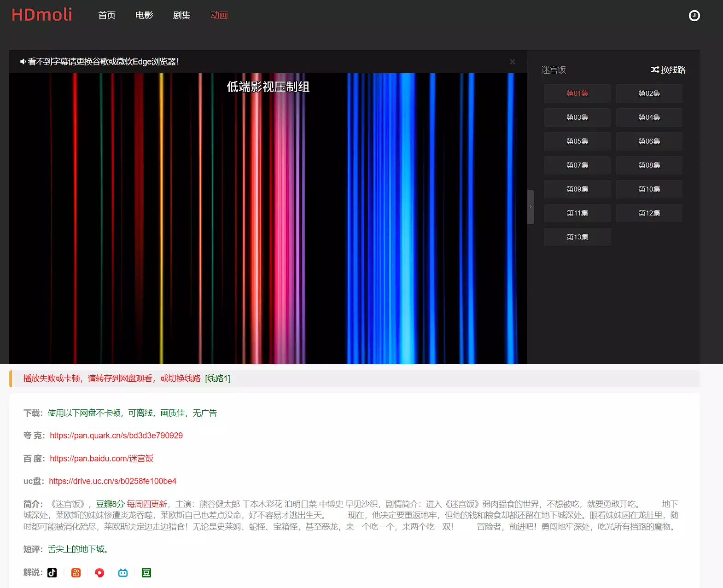This screenshot has width=723, height=588.
Task: Open the green Douban icon
Action: tap(146, 572)
